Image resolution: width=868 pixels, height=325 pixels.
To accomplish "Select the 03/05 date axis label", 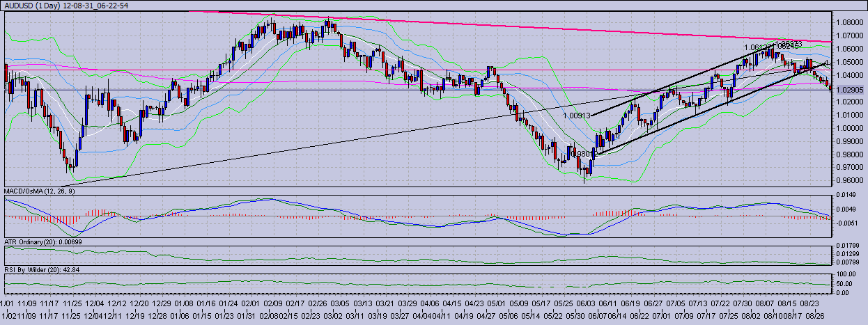I will pyautogui.click(x=340, y=303).
